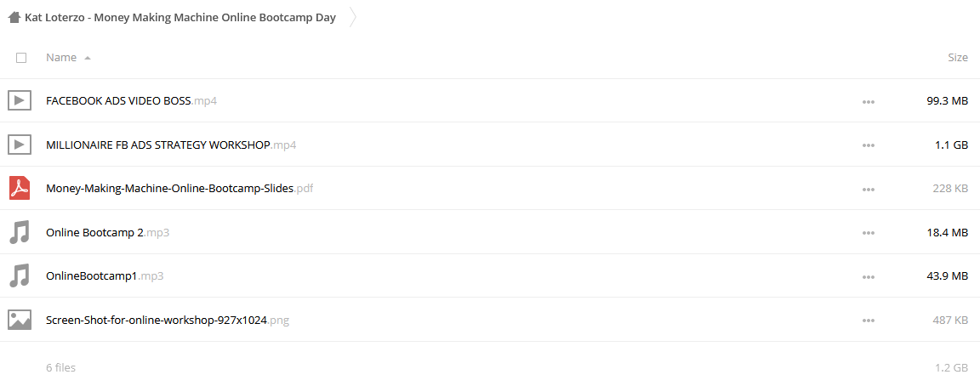Sort files by the Size column header
Image resolution: width=980 pixels, height=386 pixels.
958,58
